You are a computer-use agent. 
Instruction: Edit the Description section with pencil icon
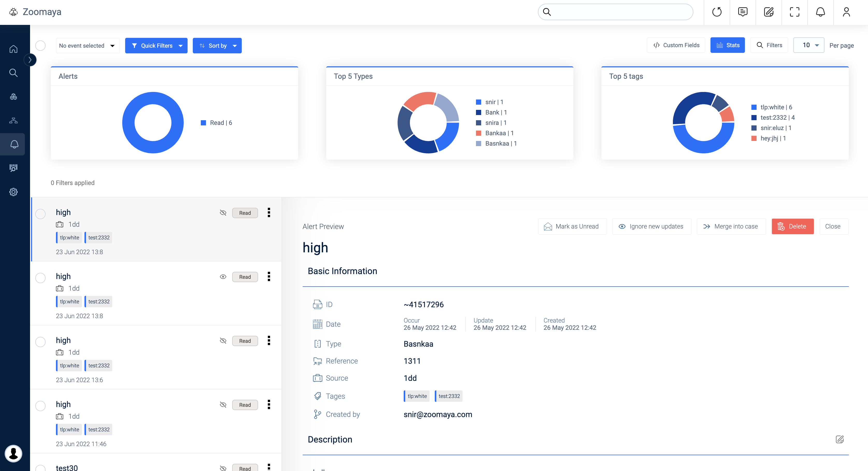click(840, 439)
